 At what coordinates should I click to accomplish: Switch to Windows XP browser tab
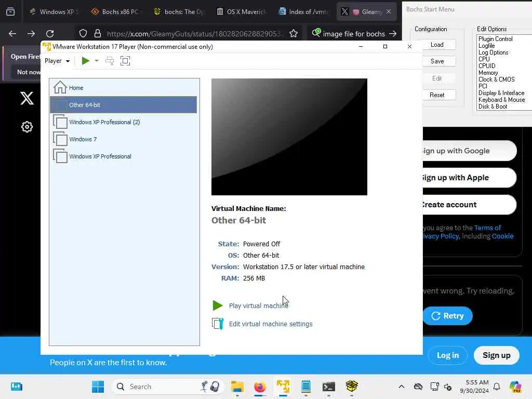point(54,11)
